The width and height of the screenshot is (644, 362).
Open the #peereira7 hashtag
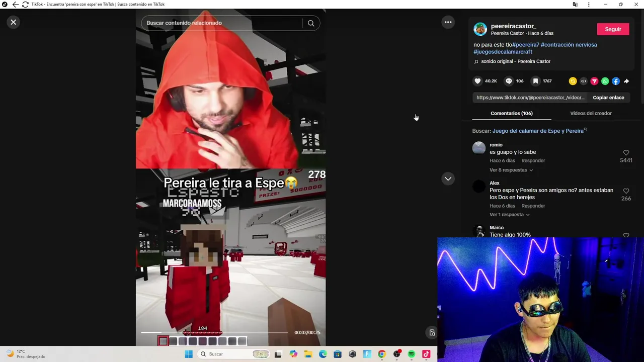526,45
